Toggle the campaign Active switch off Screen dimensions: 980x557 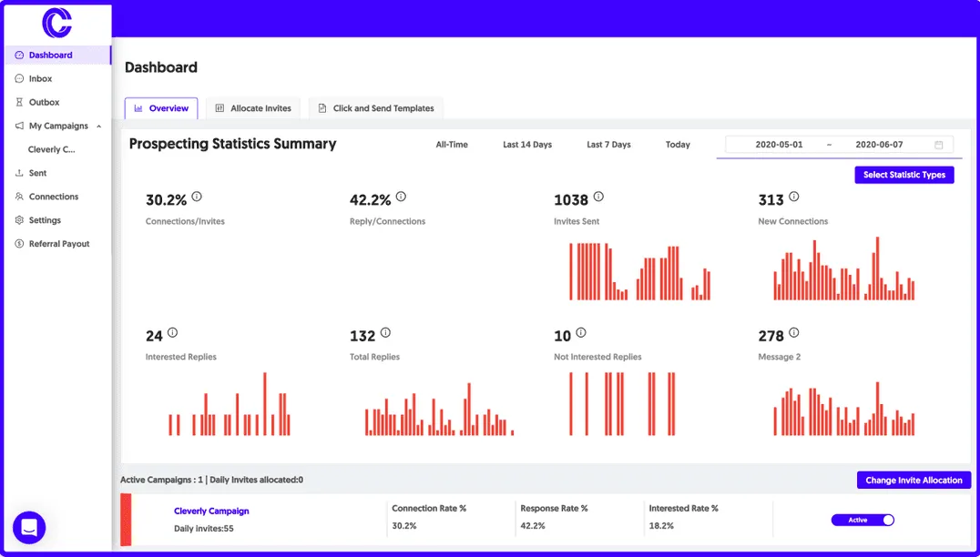pyautogui.click(x=862, y=520)
